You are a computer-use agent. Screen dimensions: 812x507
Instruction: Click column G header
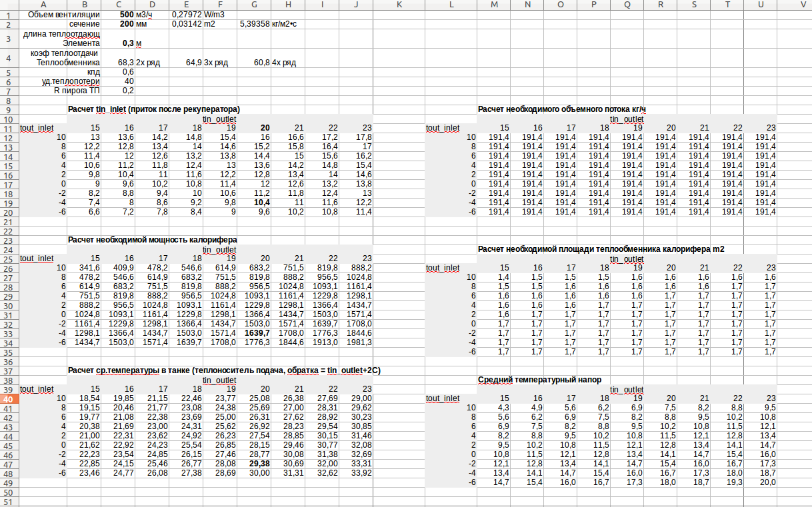coord(255,5)
